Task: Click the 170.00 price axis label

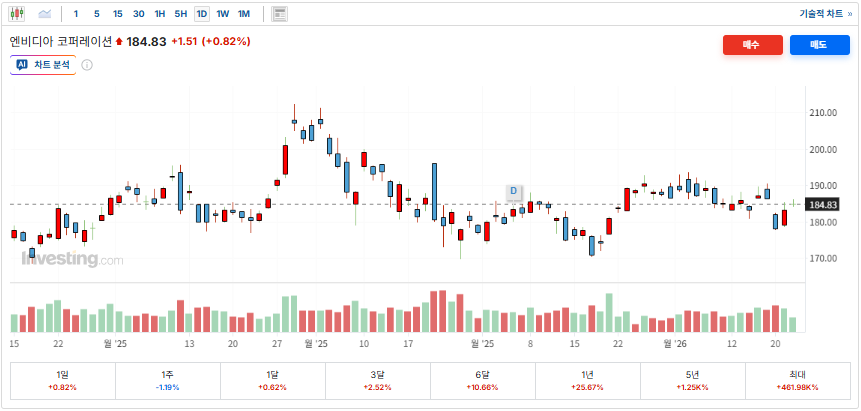Action: pyautogui.click(x=823, y=258)
